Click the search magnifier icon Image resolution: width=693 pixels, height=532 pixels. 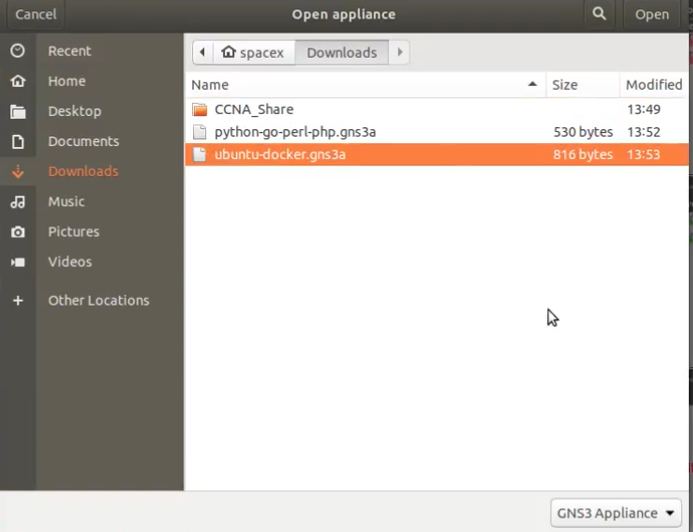[599, 14]
